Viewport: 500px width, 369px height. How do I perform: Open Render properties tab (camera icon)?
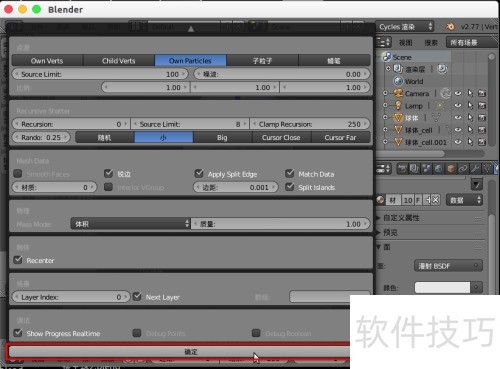[x=403, y=169]
